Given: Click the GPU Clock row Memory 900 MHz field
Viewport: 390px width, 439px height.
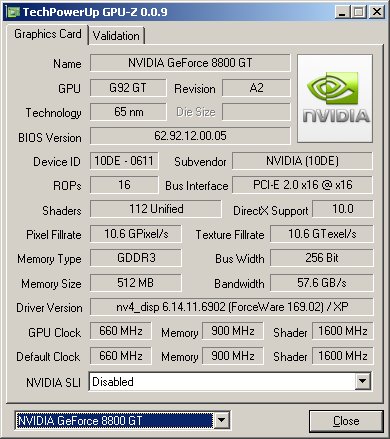Looking at the screenshot, I should [233, 331].
